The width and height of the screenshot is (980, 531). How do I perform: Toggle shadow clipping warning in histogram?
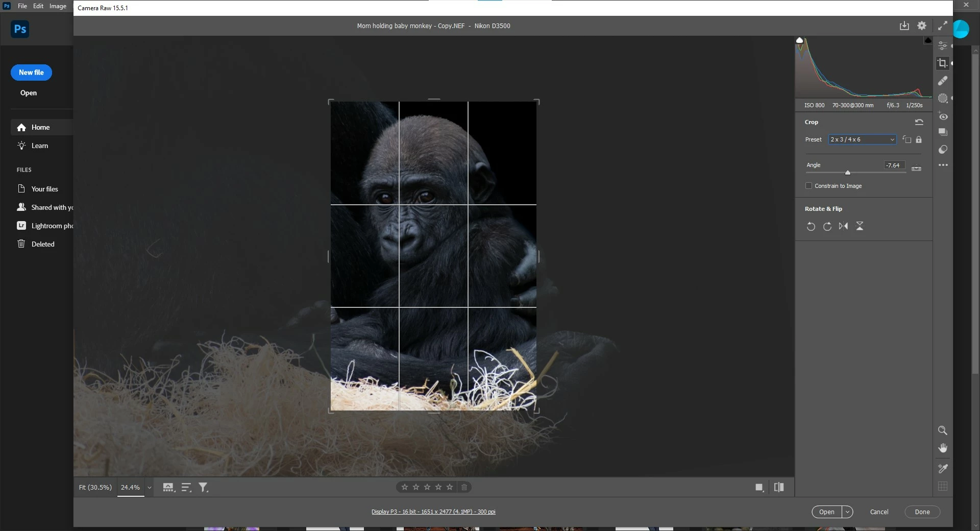800,40
